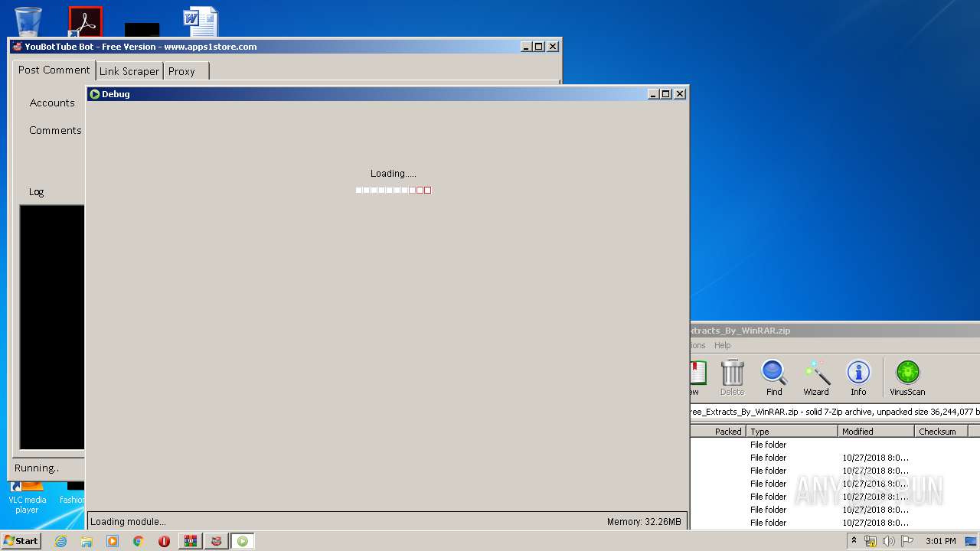Launch Google Chrome from taskbar
Image resolution: width=980 pixels, height=551 pixels.
[139, 541]
